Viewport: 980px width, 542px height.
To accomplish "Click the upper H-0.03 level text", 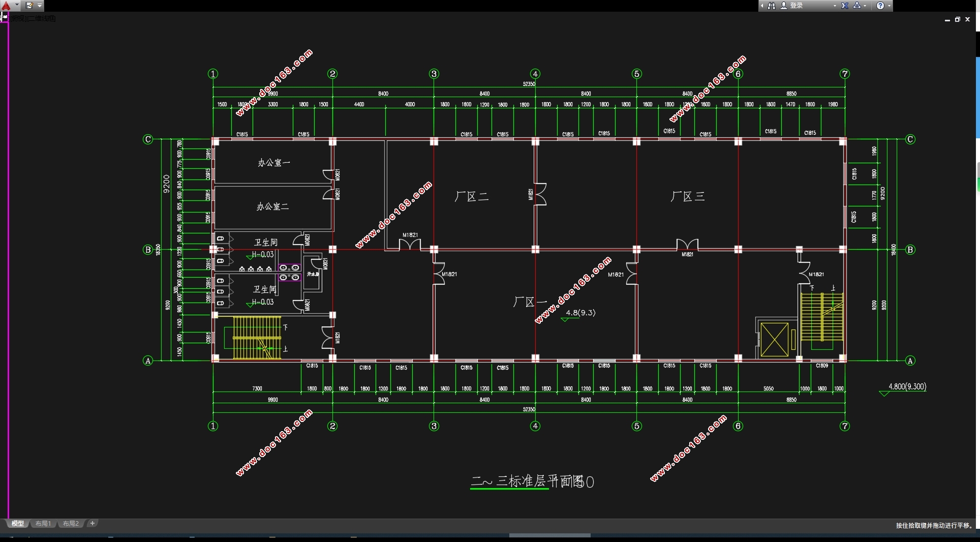I will point(263,254).
